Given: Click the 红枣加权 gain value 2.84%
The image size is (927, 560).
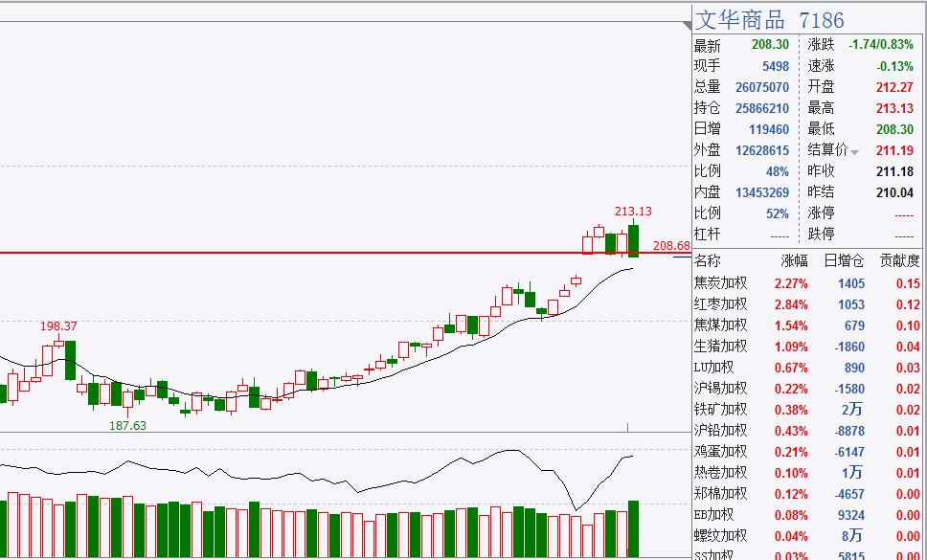Looking at the screenshot, I should pyautogui.click(x=791, y=304).
